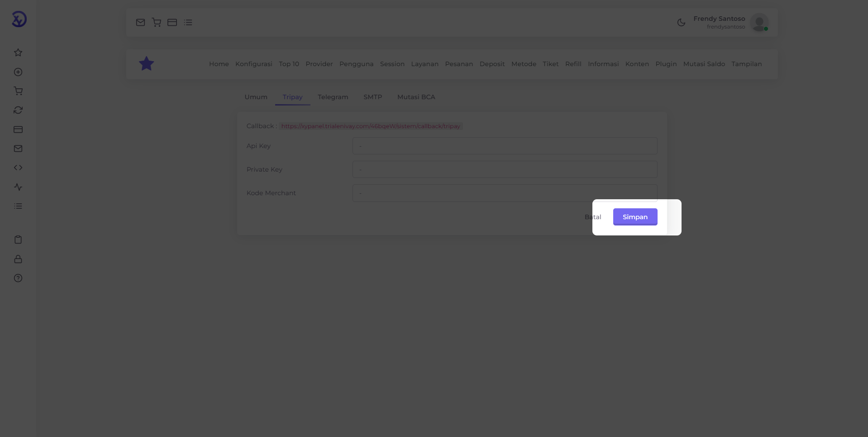Click the list icon in top bar
868x437 pixels.
pos(188,22)
